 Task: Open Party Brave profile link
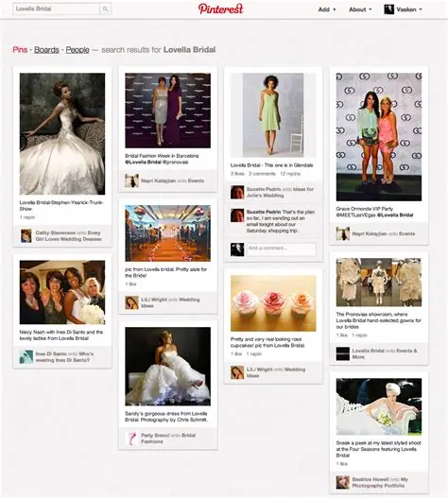(x=155, y=435)
